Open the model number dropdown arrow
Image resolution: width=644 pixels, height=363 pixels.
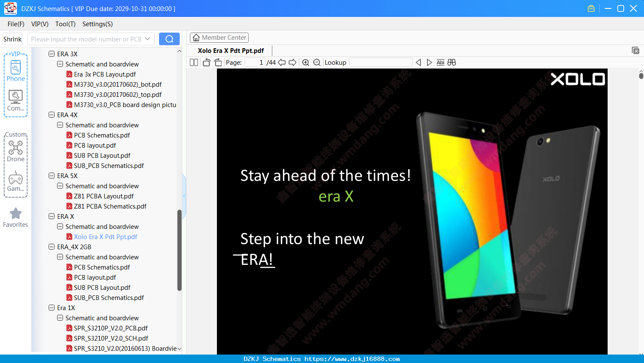point(148,39)
